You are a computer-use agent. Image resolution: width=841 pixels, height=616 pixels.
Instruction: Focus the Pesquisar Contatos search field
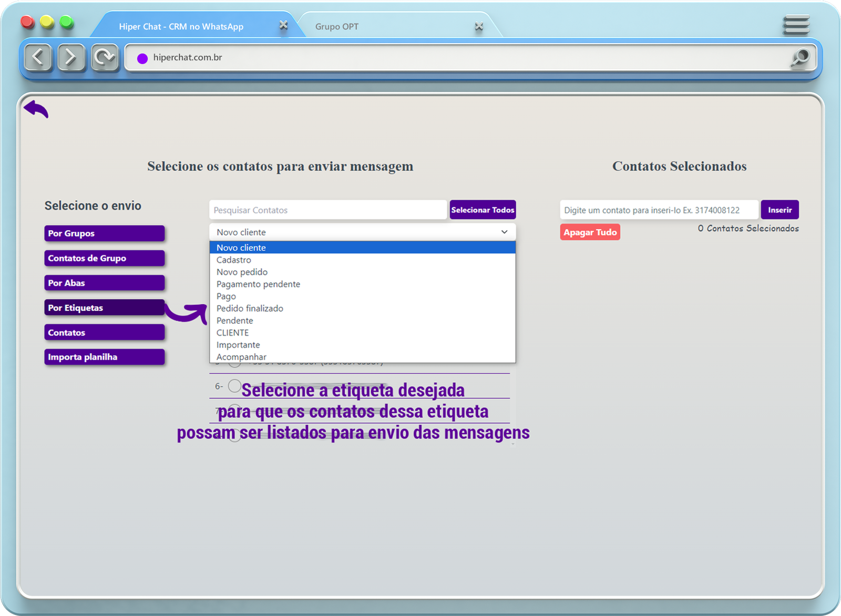pyautogui.click(x=327, y=210)
